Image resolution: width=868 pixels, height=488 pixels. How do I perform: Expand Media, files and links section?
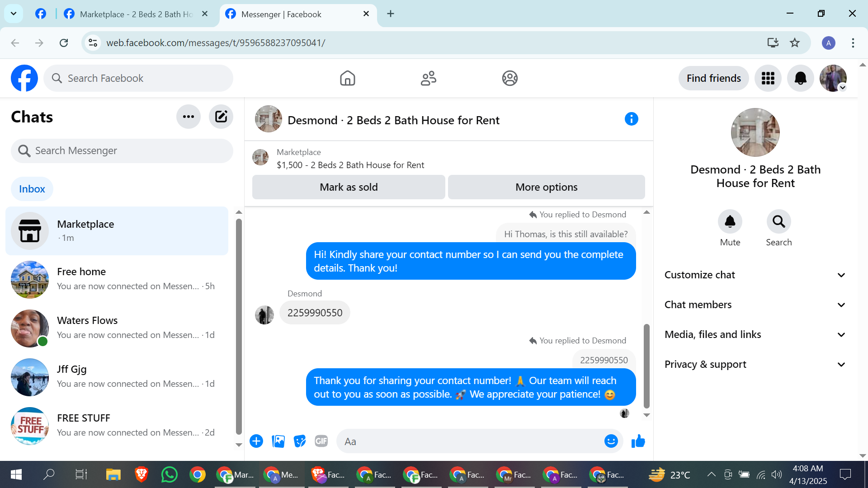click(x=755, y=334)
